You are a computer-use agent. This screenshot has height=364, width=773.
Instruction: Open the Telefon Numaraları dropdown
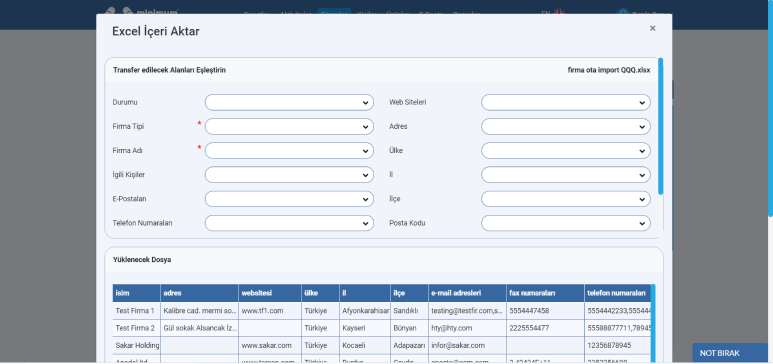pyautogui.click(x=289, y=223)
